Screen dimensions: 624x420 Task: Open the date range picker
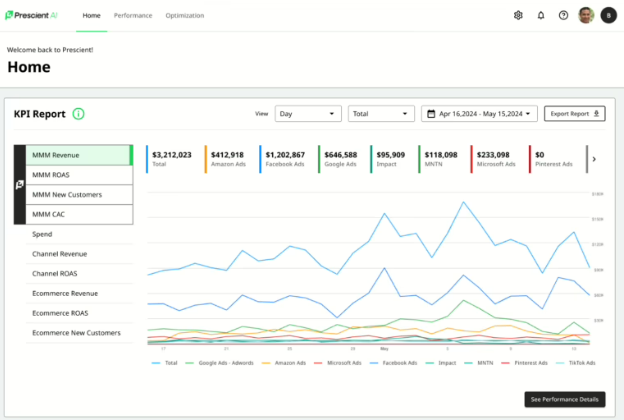coord(480,114)
